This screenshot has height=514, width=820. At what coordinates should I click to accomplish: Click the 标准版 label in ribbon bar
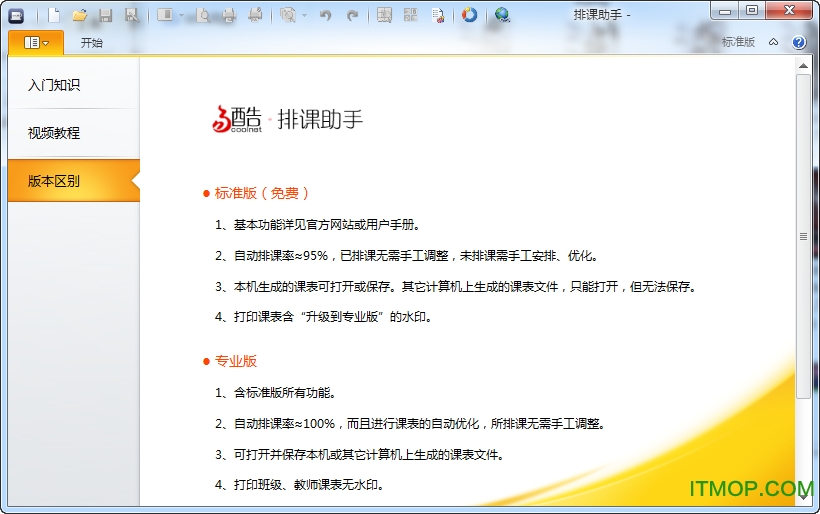pos(738,42)
